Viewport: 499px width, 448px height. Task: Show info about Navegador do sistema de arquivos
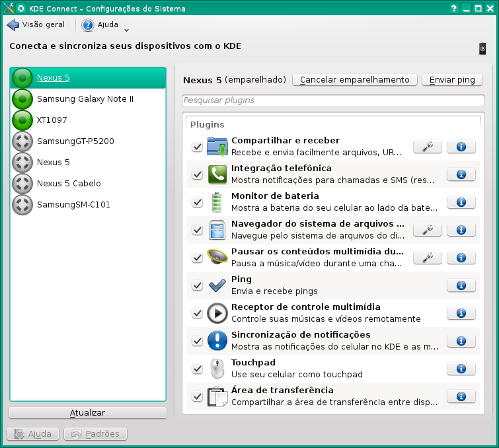(461, 230)
